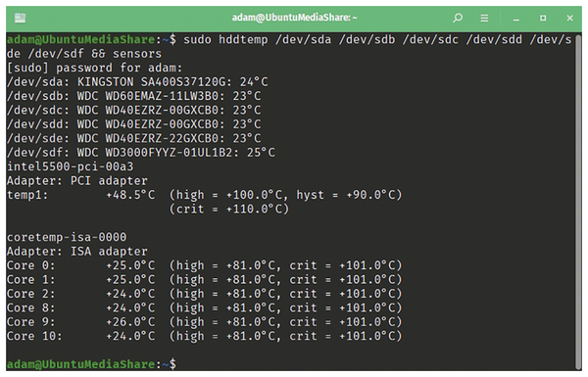Close the terminal window
Image resolution: width=588 pixels, height=377 pixels.
(569, 18)
